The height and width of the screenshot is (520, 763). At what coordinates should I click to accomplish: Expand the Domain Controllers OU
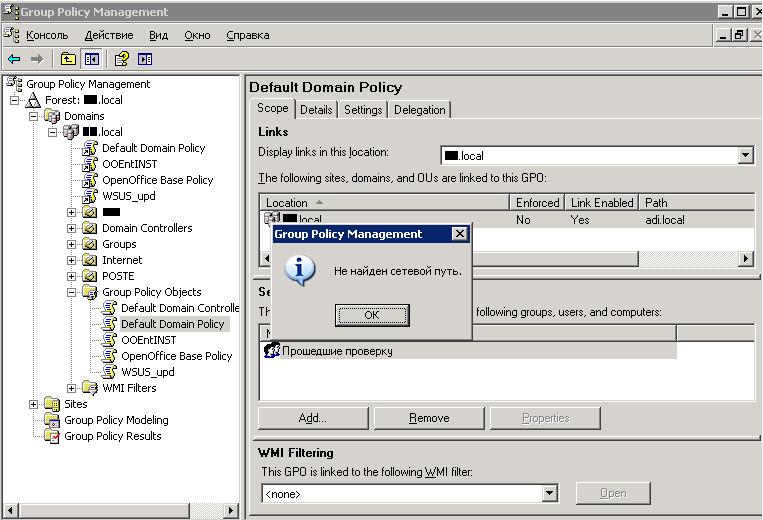[72, 228]
